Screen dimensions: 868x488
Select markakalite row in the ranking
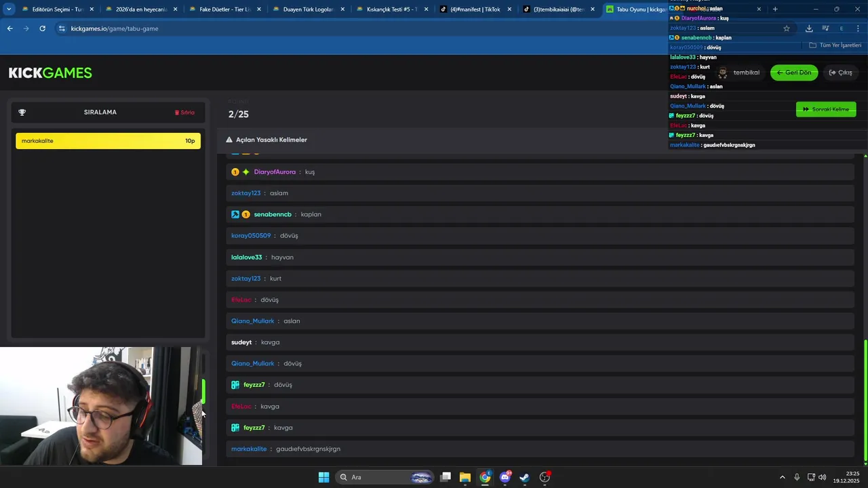[x=108, y=141]
